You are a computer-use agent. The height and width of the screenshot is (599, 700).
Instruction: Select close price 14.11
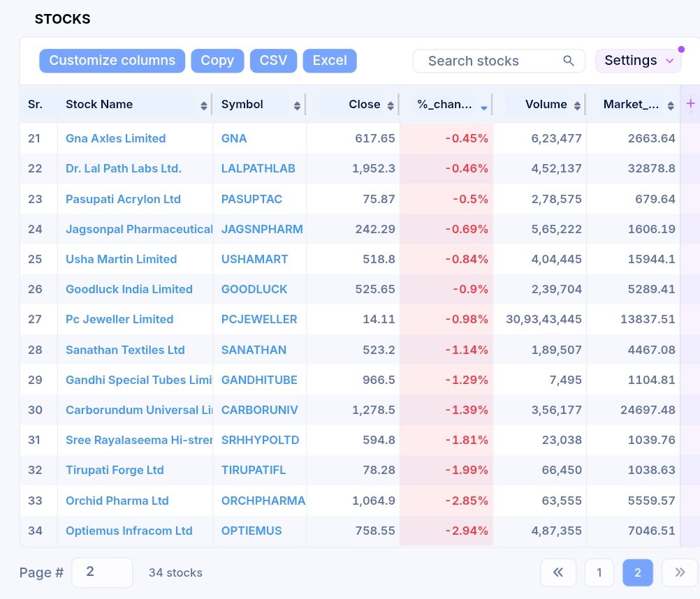click(379, 319)
